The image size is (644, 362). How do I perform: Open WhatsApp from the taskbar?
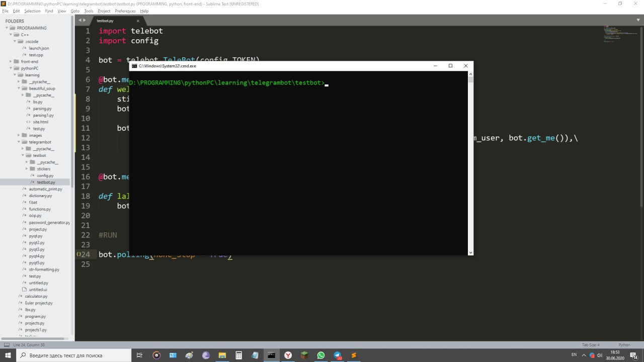click(320, 355)
